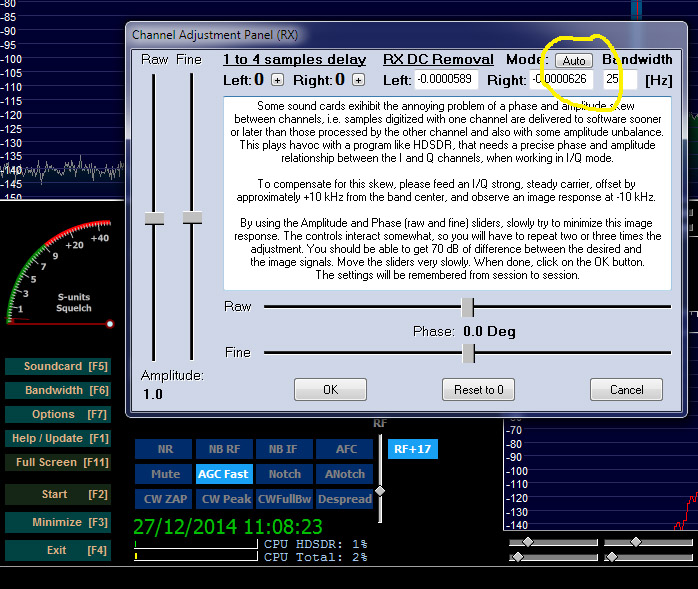
Task: Open Help / Update [F1]
Action: 58,439
